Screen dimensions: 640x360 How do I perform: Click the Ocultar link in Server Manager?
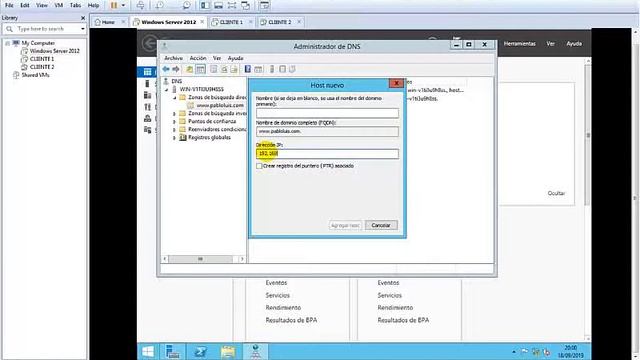click(x=556, y=193)
